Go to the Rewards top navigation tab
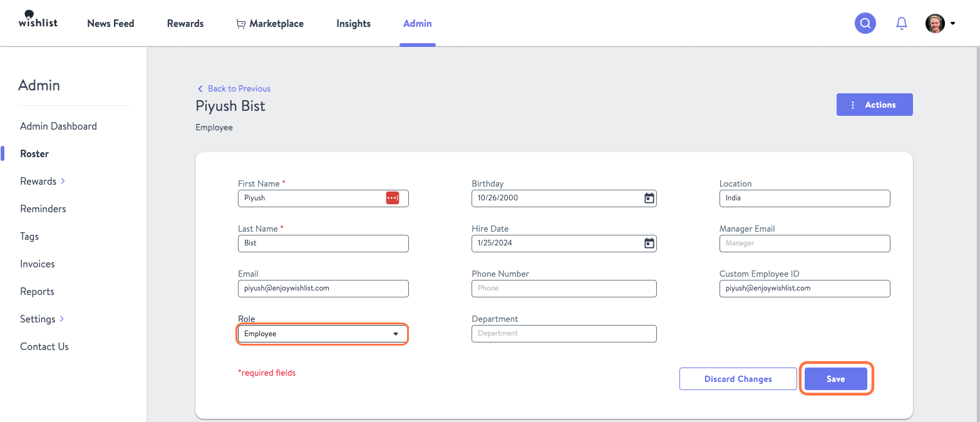The width and height of the screenshot is (980, 422). (185, 24)
